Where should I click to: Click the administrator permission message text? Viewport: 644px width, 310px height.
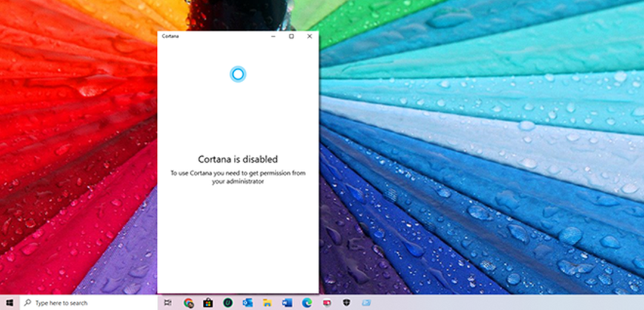238,177
